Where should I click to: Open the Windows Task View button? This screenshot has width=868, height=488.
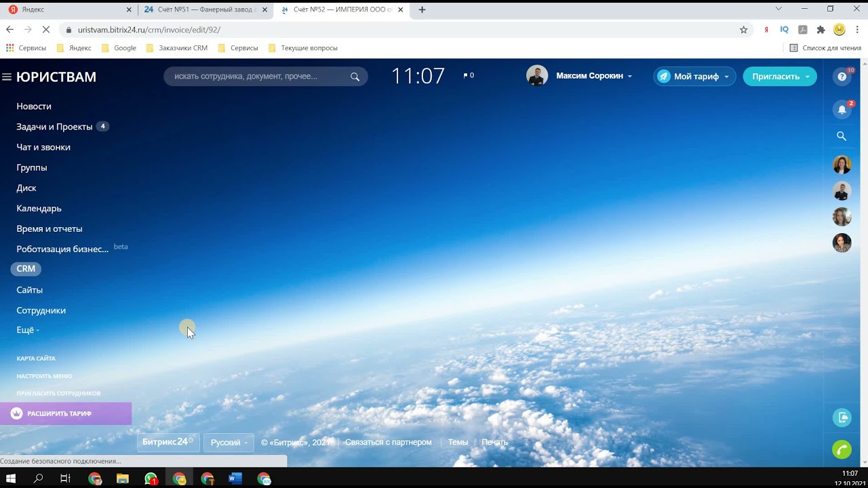[65, 479]
